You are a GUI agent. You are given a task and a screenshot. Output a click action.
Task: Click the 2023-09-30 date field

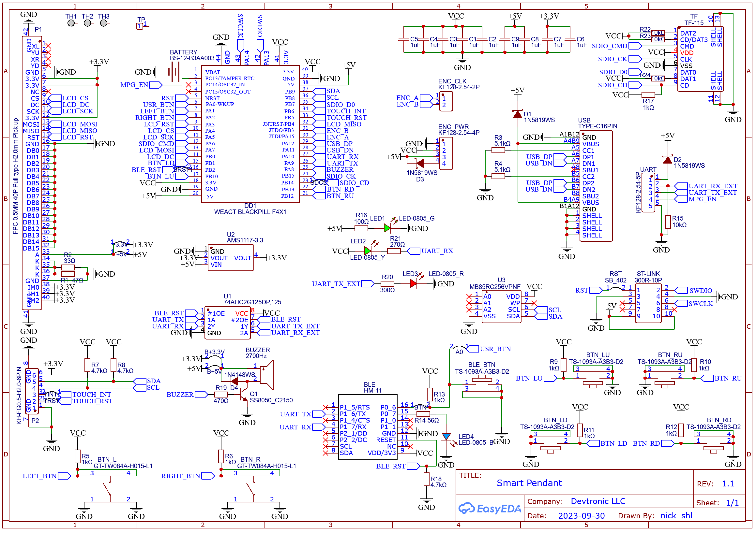[x=581, y=516]
